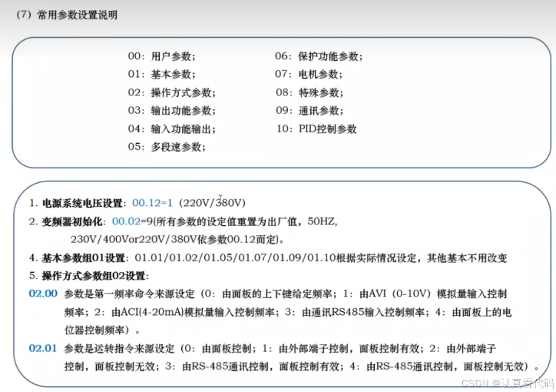This screenshot has height=392, width=556.
Task: Select the '04: 输入功能输出' entry
Action: pyautogui.click(x=172, y=129)
